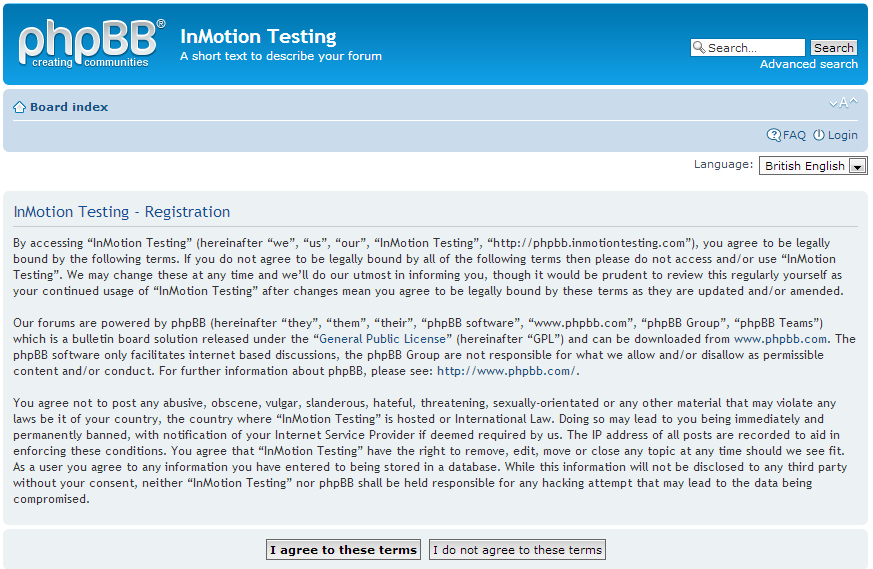Click the phpBB logo
Viewport: 873px width, 569px height.
click(90, 44)
